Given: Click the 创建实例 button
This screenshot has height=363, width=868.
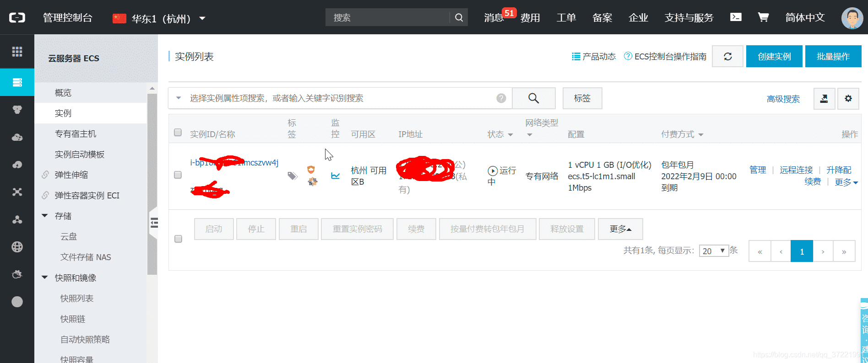Looking at the screenshot, I should click(774, 56).
